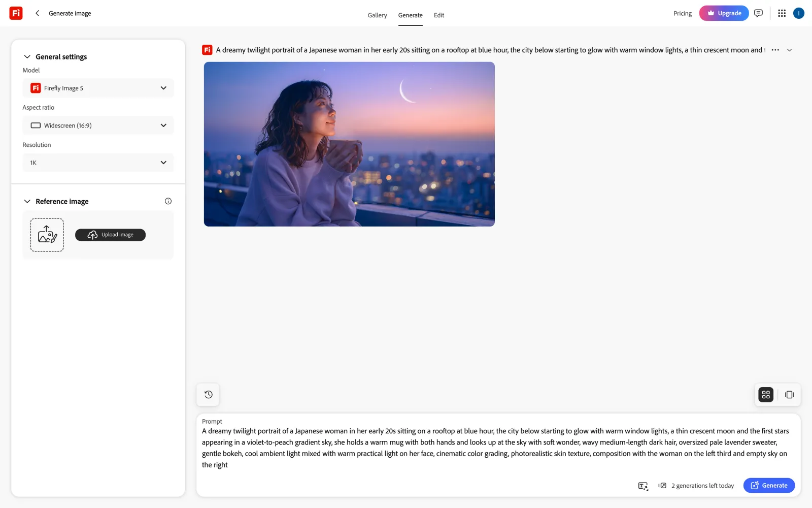Open generation history

tap(208, 395)
